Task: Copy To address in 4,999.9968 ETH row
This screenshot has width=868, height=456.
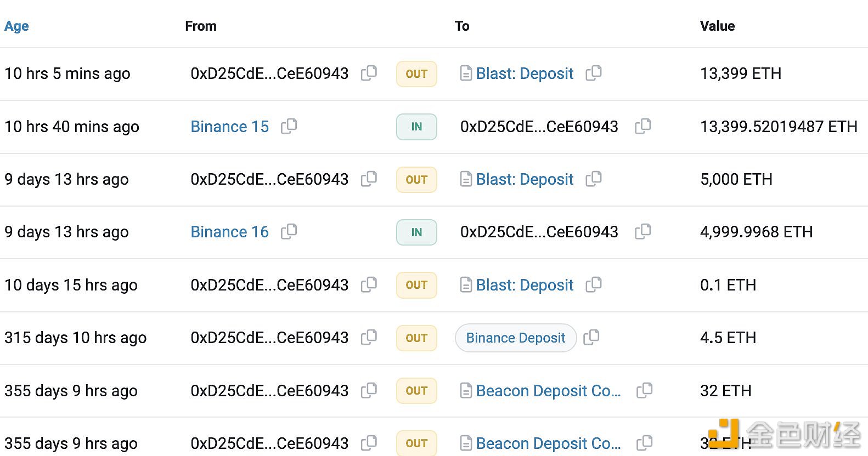Action: coord(643,231)
